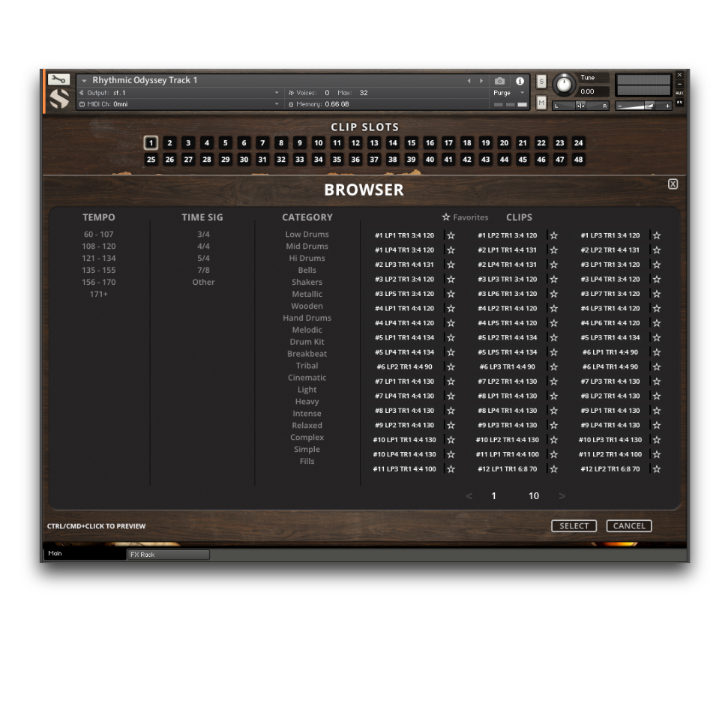Toggle the Favorites filter
This screenshot has height=727, width=728.
tap(465, 217)
